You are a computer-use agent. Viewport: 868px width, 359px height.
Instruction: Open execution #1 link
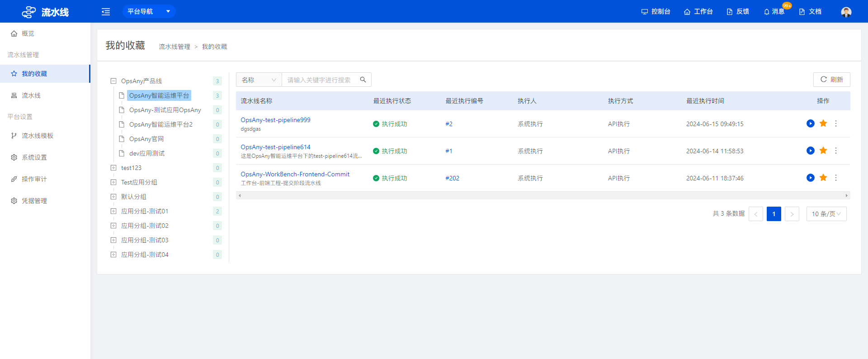449,151
